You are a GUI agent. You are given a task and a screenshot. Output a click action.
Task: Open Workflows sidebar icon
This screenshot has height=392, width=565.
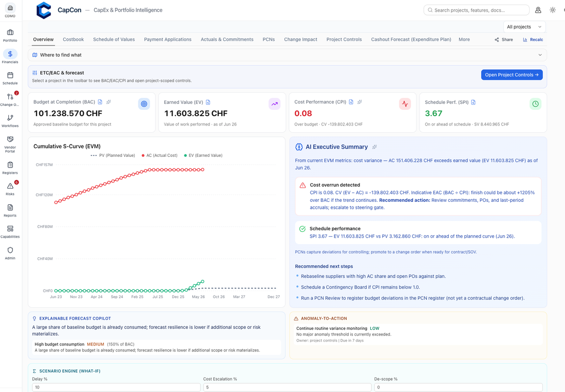click(x=10, y=118)
